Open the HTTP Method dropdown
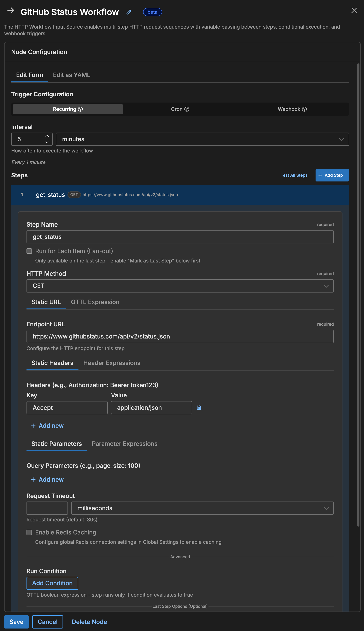 [326, 286]
